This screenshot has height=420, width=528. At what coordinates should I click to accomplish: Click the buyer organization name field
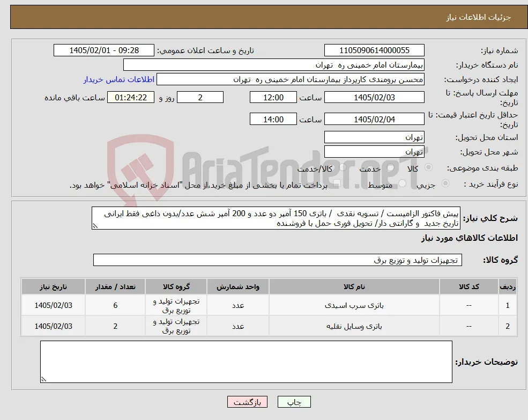(x=274, y=65)
